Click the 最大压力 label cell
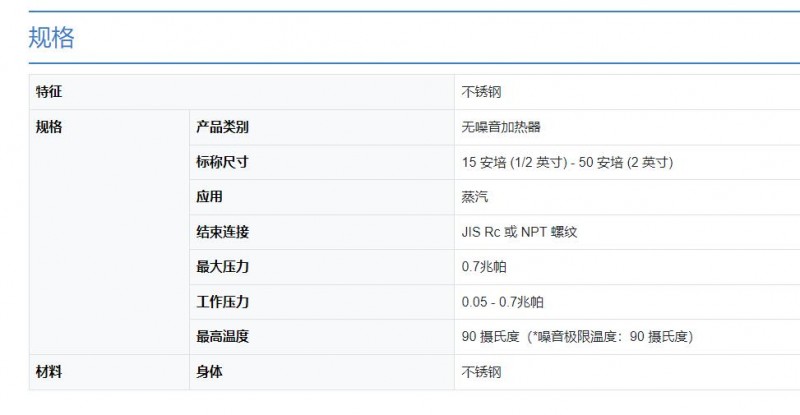 click(322, 267)
